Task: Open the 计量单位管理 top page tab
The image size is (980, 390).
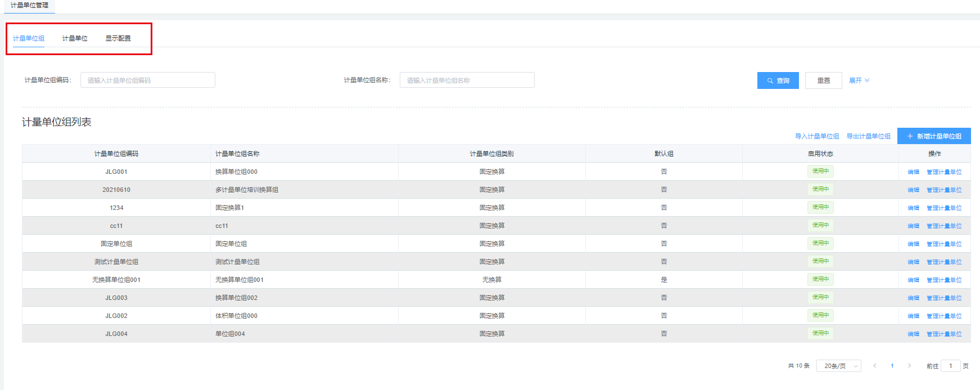Action: point(29,5)
